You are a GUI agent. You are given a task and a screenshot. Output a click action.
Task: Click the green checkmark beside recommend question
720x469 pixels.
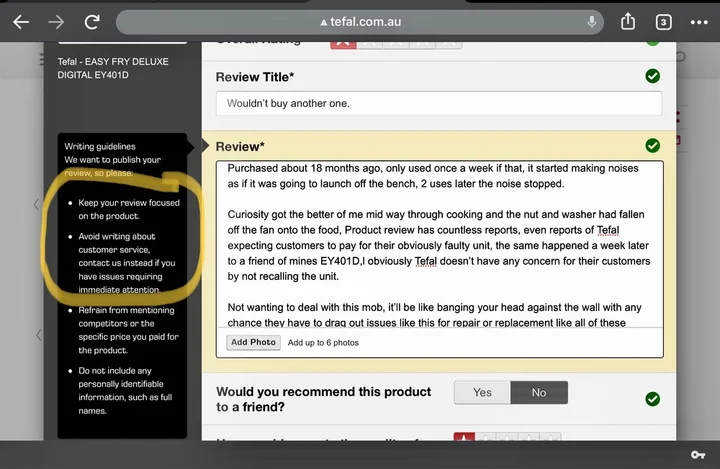click(x=652, y=399)
